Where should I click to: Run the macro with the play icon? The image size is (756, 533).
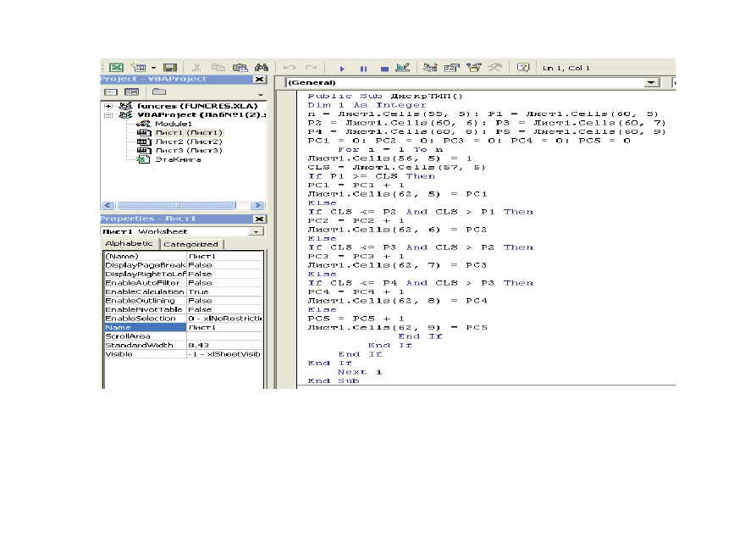(x=342, y=69)
